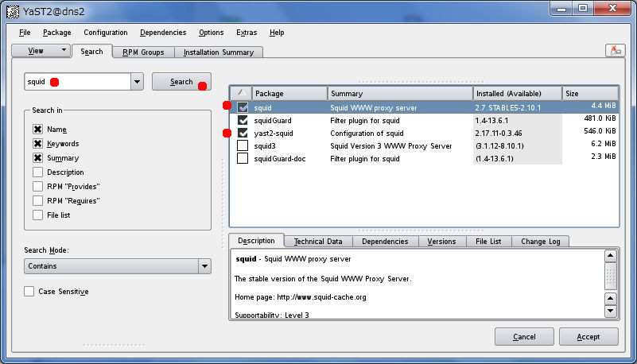Click the description scrollbar thumb
This screenshot has width=637, height=364.
[610, 276]
